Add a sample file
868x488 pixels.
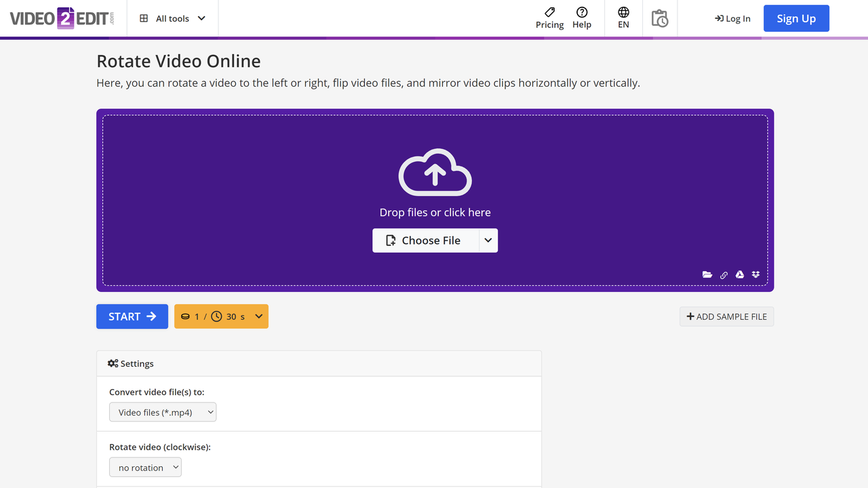726,316
